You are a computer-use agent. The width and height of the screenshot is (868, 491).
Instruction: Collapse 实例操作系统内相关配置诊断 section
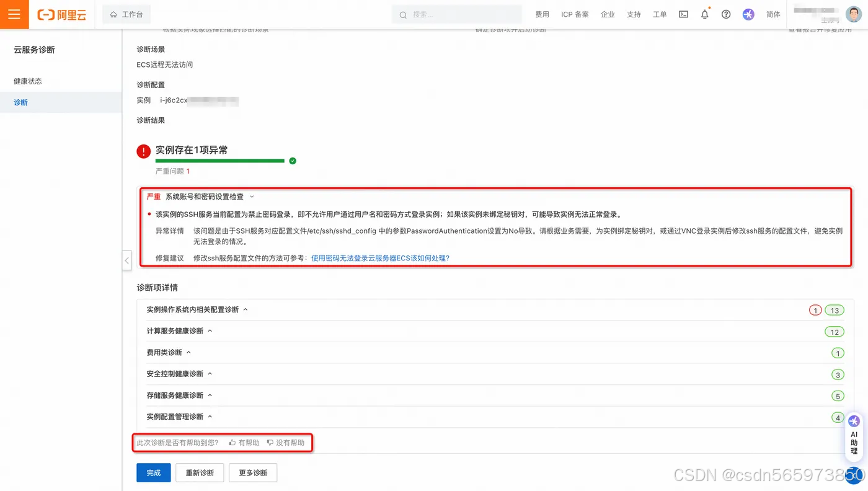point(246,309)
